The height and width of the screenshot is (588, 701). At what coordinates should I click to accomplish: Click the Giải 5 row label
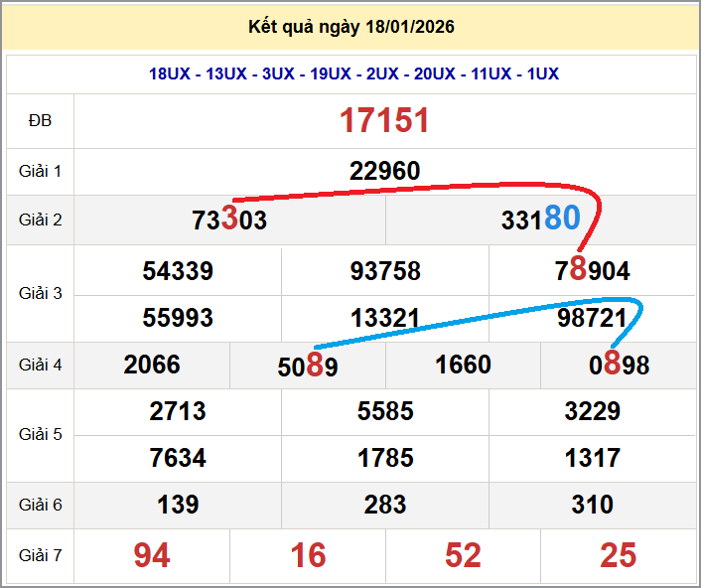click(40, 434)
